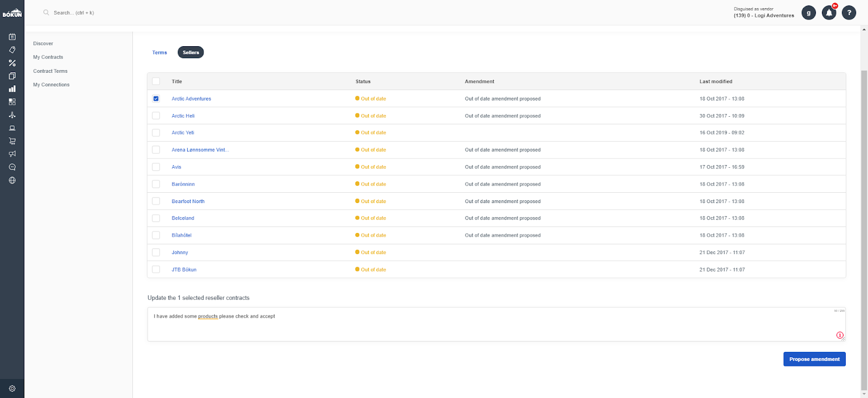Click the Amendment column header

[480, 81]
